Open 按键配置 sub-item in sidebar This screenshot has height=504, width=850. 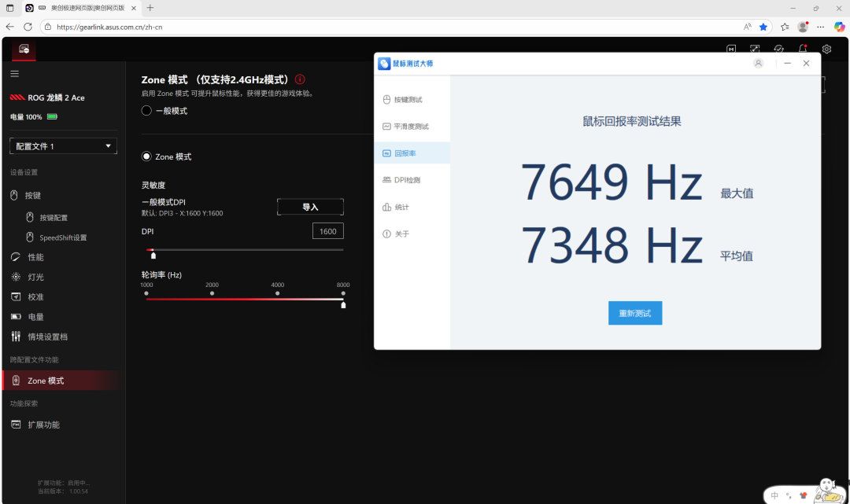coord(54,218)
